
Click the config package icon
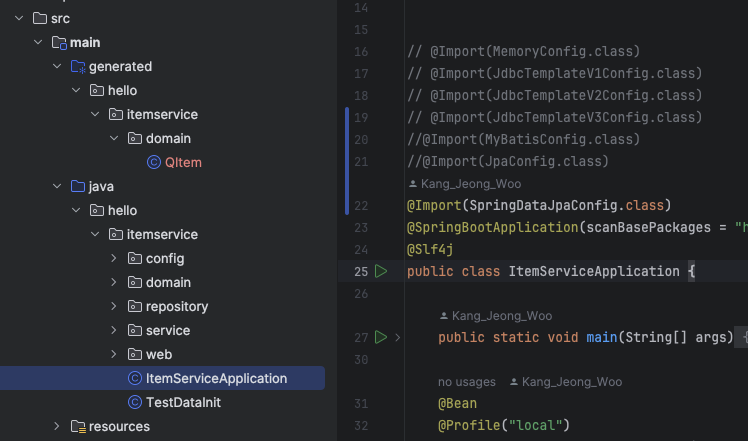coord(135,258)
